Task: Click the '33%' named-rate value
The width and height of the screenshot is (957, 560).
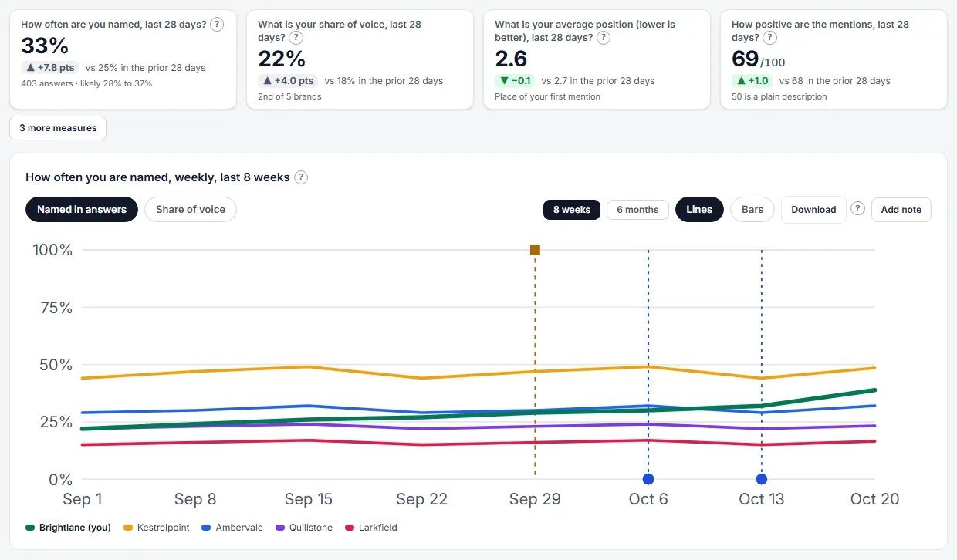Action: tap(45, 46)
